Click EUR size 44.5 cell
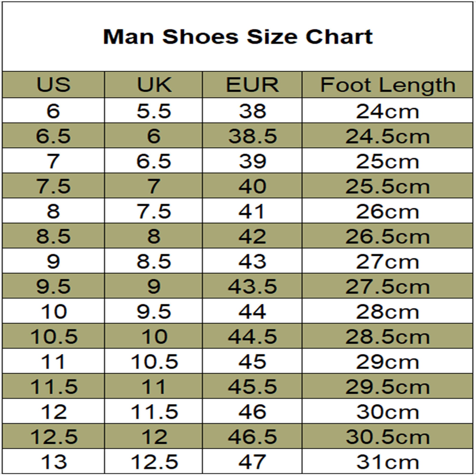The image size is (476, 476). tap(252, 336)
